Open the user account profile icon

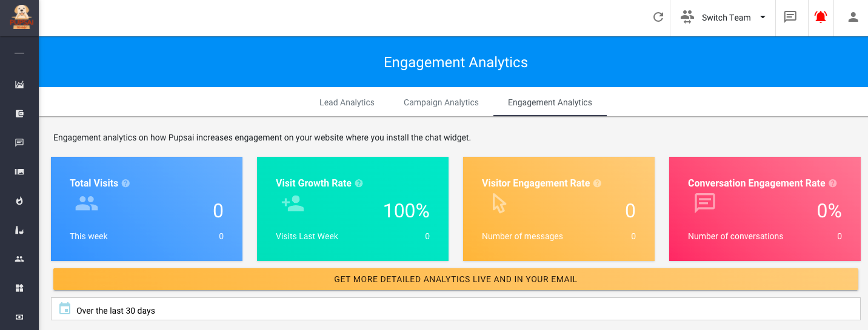tap(853, 18)
